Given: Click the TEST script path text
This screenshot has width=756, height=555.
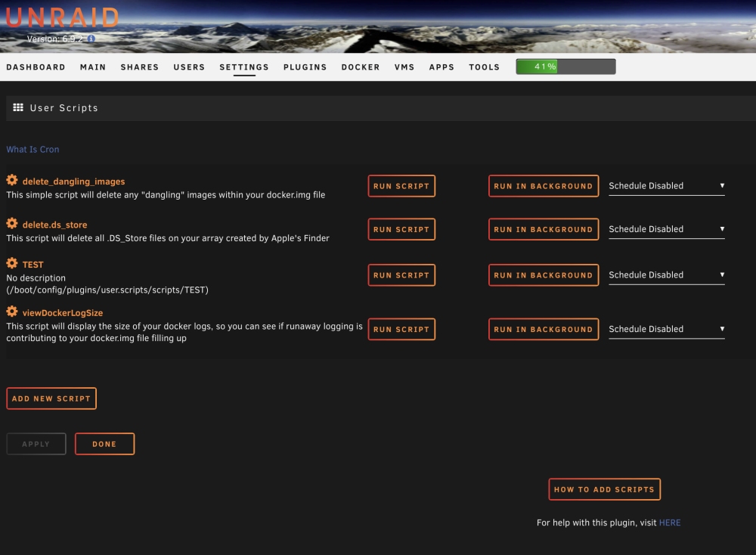Looking at the screenshot, I should coord(107,290).
